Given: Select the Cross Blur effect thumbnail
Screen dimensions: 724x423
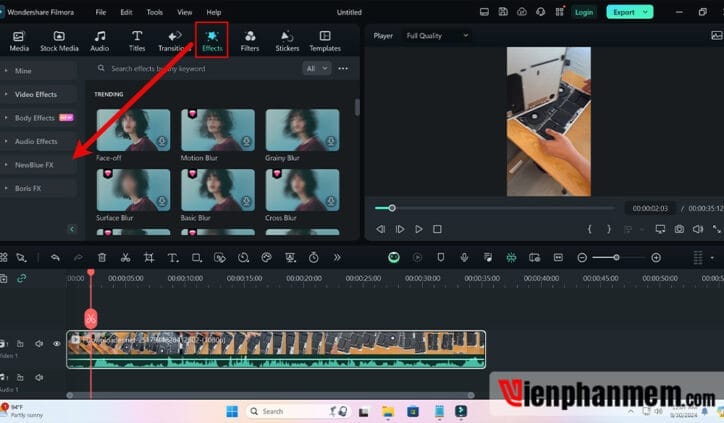Looking at the screenshot, I should click(302, 190).
